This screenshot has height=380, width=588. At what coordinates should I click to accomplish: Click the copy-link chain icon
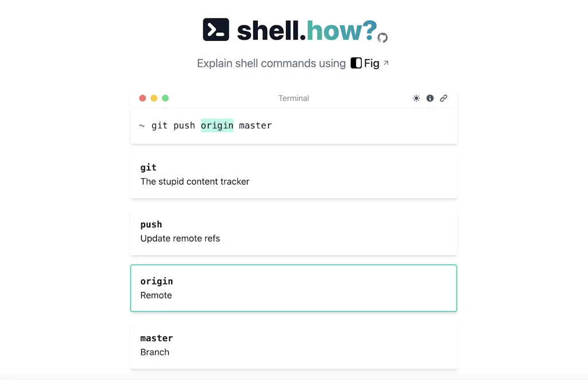tap(444, 98)
